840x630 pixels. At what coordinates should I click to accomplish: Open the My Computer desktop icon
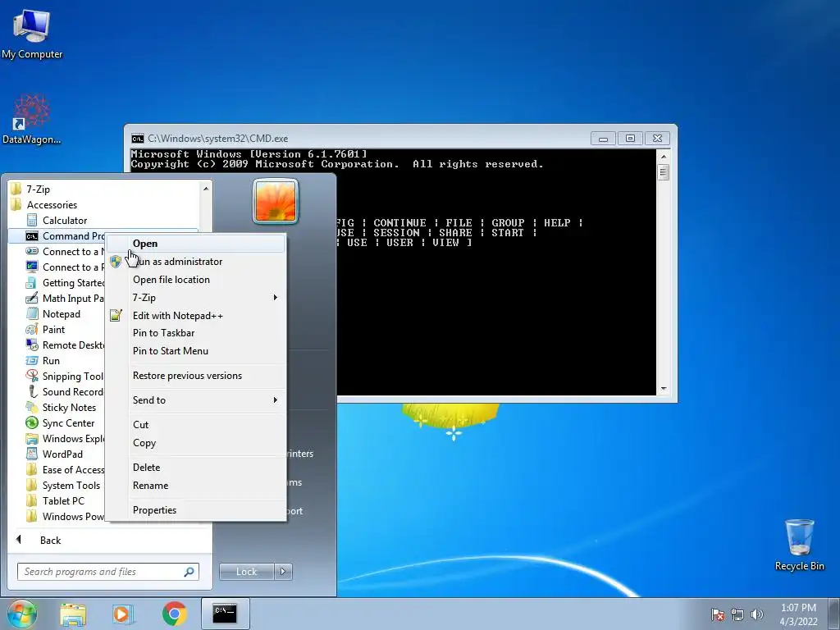pyautogui.click(x=32, y=34)
